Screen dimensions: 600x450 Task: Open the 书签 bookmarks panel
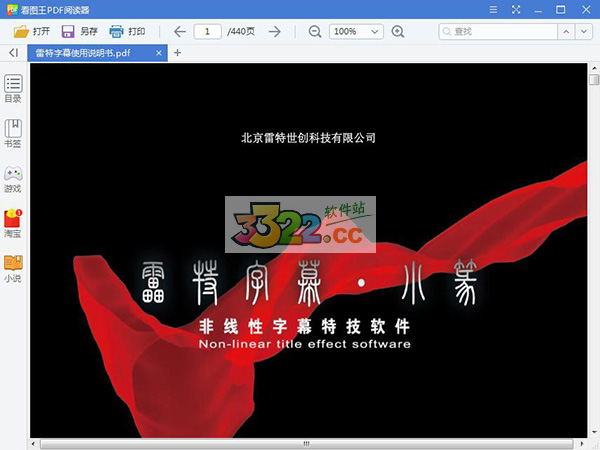tap(13, 133)
